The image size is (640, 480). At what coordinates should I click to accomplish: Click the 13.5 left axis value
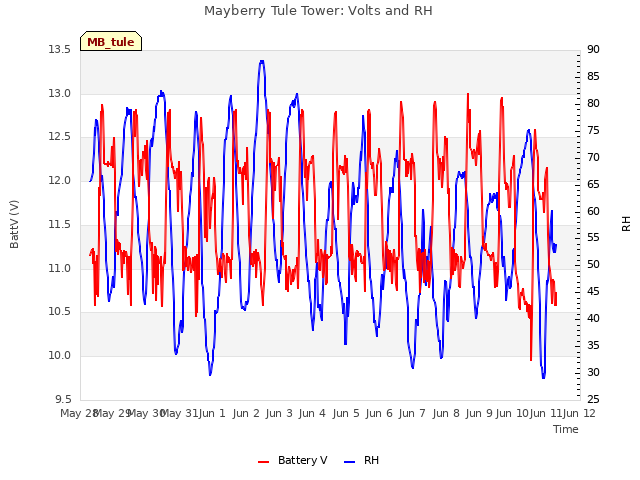(x=60, y=50)
